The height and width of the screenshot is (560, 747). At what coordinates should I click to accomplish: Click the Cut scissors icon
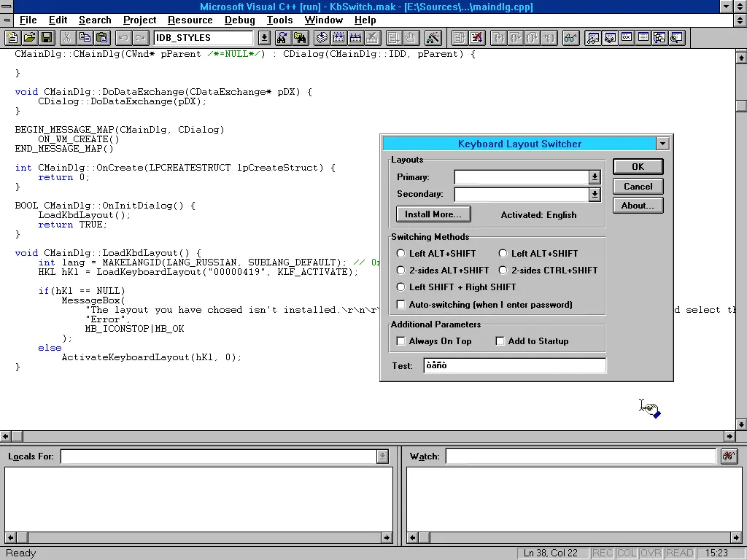pyautogui.click(x=68, y=38)
